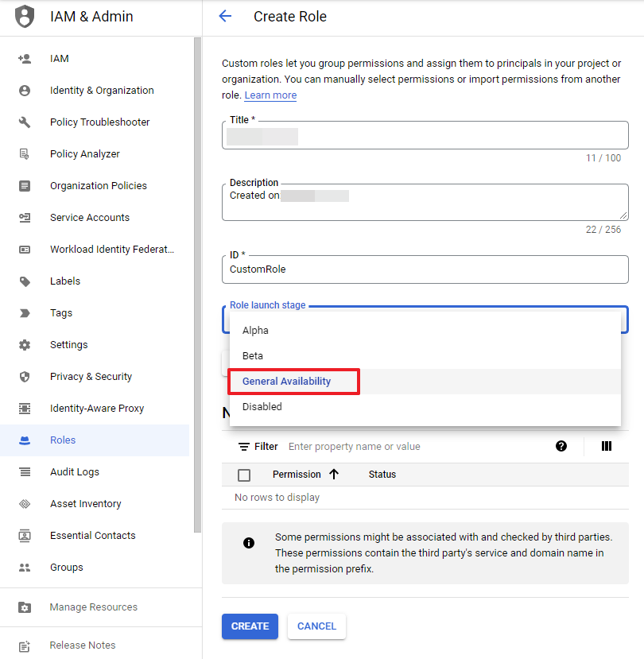Click the help question mark icon
This screenshot has width=644, height=659.
[561, 446]
